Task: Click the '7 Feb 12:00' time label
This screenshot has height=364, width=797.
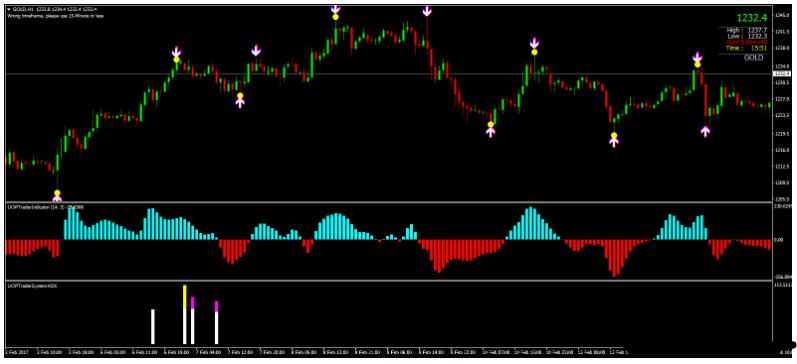Action: pos(240,351)
